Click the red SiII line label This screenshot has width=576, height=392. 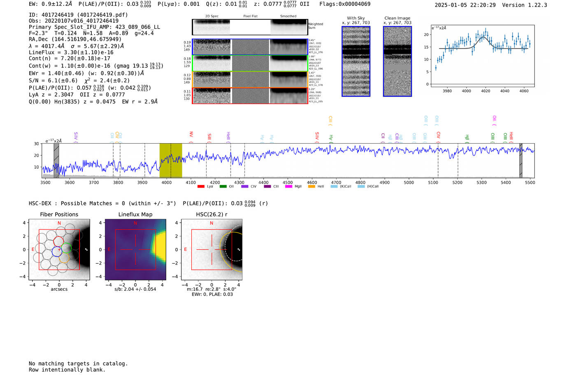pyautogui.click(x=209, y=138)
